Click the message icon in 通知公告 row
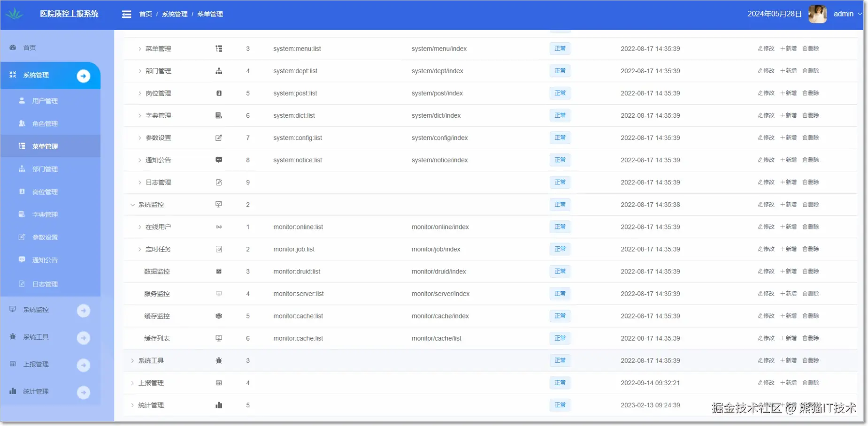Image resolution: width=868 pixels, height=426 pixels. (x=219, y=160)
